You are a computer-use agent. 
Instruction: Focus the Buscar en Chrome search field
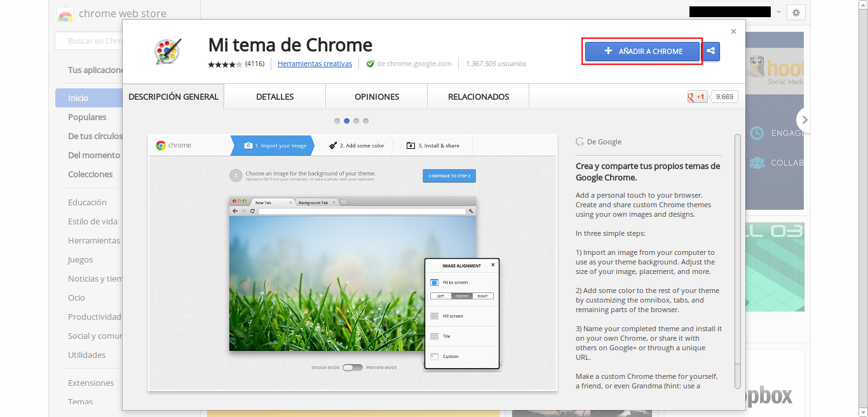[x=89, y=41]
